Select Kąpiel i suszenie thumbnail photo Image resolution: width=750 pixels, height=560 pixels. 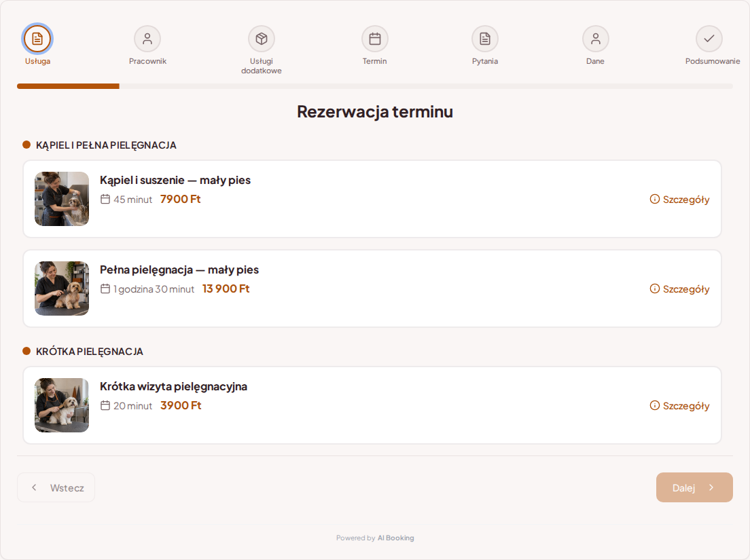tap(62, 199)
